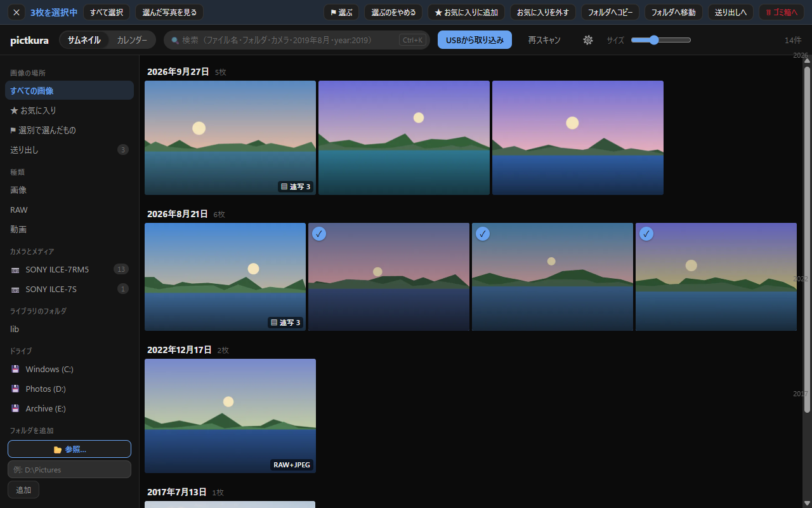The image size is (812, 508).
Task: Click 選ぶのをやめる button
Action: coord(393,12)
